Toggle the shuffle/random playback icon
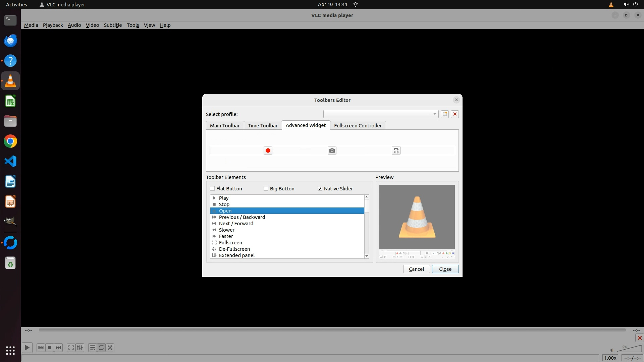 coord(110,348)
